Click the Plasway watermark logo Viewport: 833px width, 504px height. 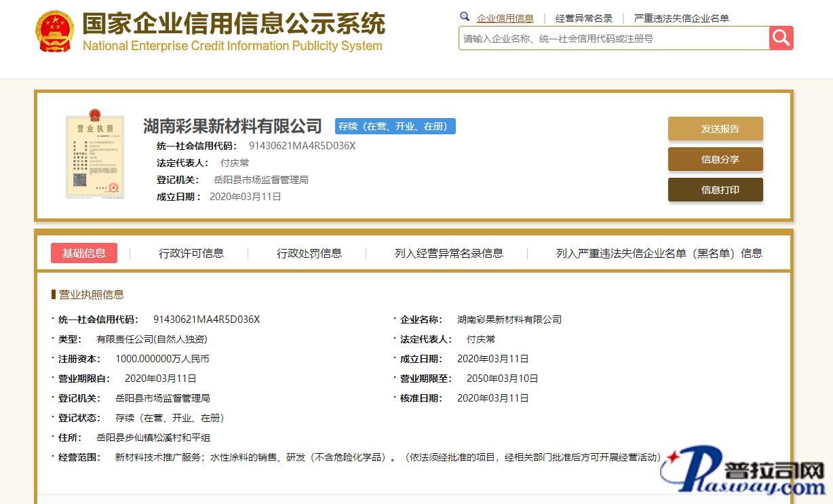pos(743,474)
